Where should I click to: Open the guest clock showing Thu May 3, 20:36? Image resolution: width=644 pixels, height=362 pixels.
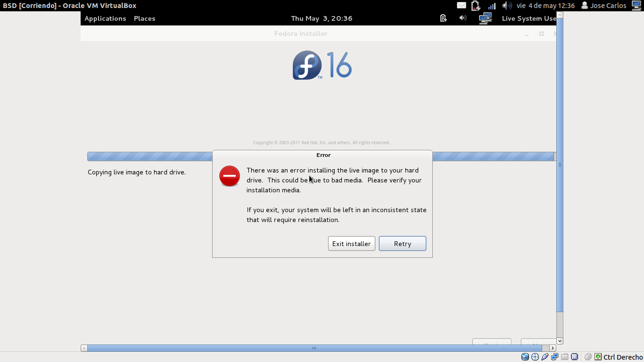coord(322,18)
